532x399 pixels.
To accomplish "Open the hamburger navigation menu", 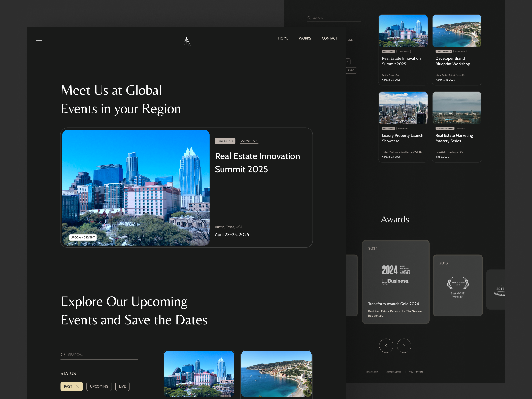I will click(39, 38).
